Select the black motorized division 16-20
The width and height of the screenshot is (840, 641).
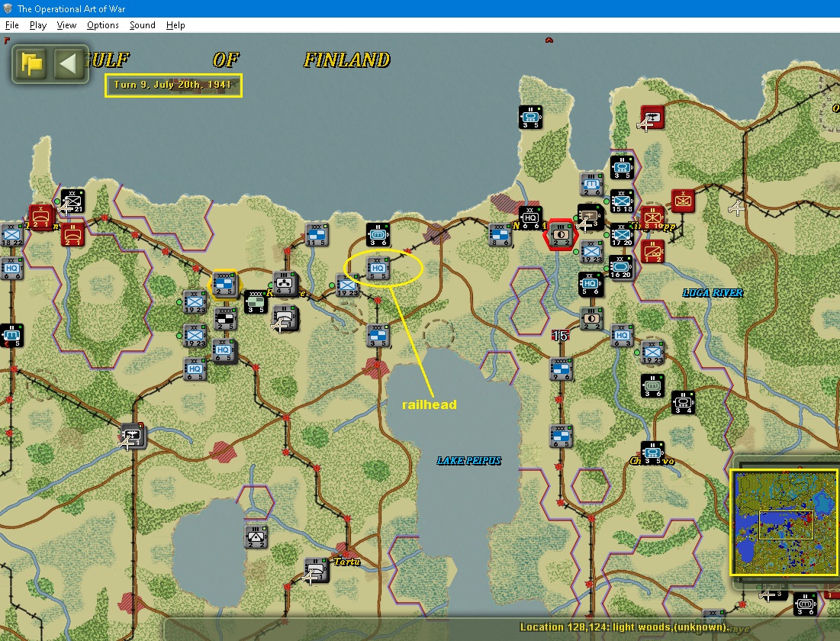point(621,267)
